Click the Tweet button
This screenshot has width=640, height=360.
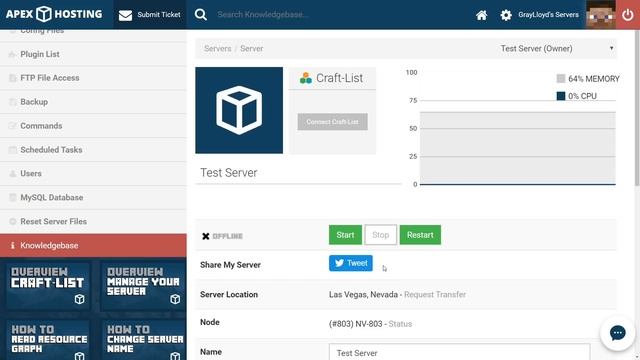click(x=351, y=263)
